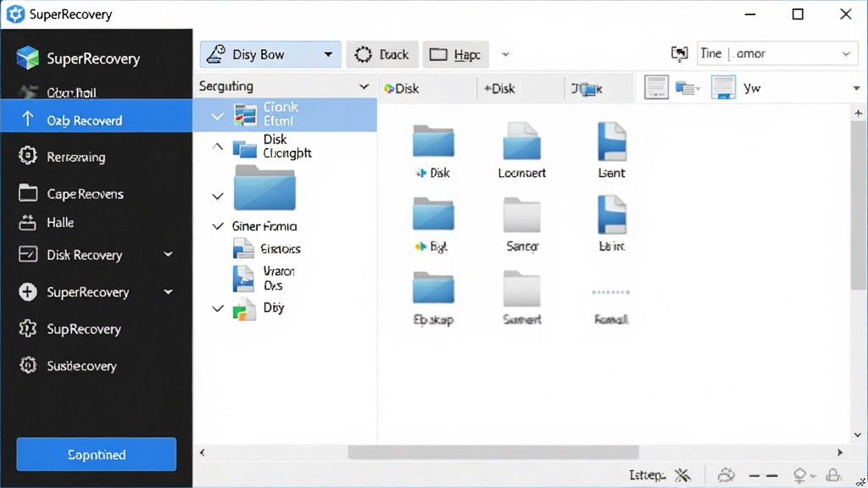
Task: Expand the Diy tree node
Action: pos(218,308)
